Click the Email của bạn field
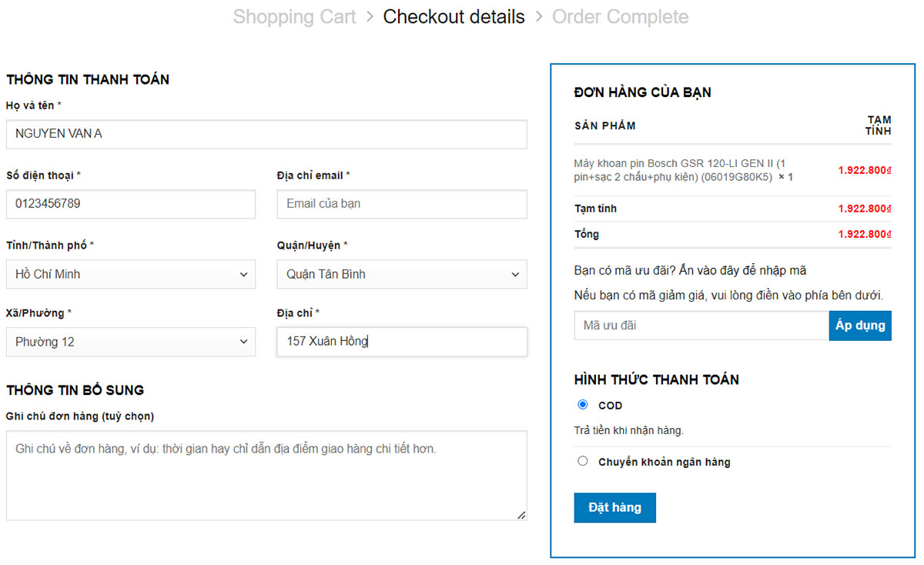Screen dimensions: 924x565 pos(402,204)
